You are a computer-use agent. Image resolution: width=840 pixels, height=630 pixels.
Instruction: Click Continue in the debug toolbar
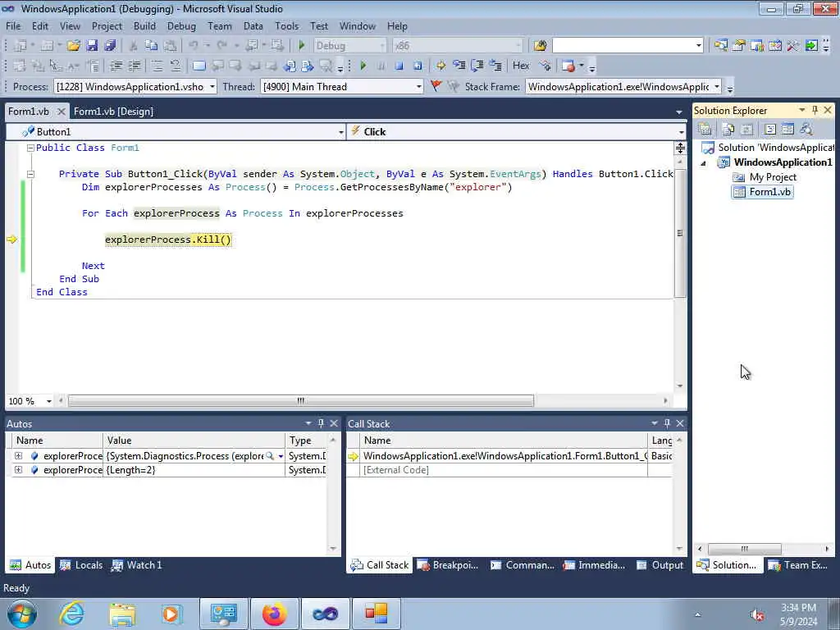pyautogui.click(x=363, y=66)
